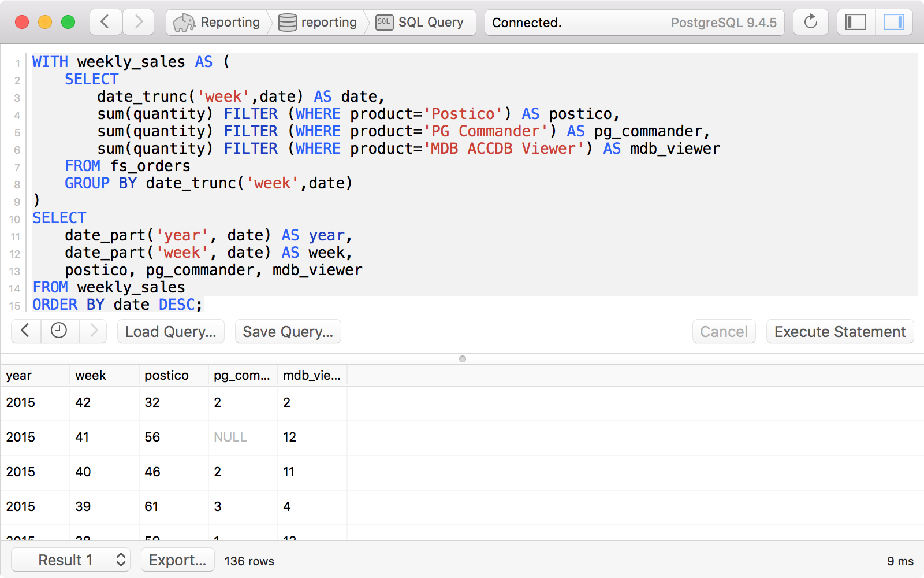Click the back arrow beside the clock icon
The image size is (924, 578).
click(25, 331)
